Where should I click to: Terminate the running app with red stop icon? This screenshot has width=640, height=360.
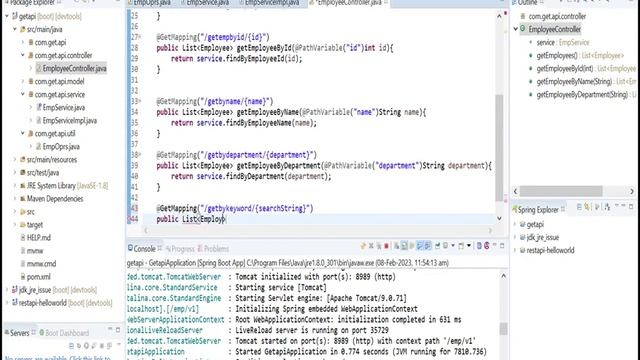[386, 246]
